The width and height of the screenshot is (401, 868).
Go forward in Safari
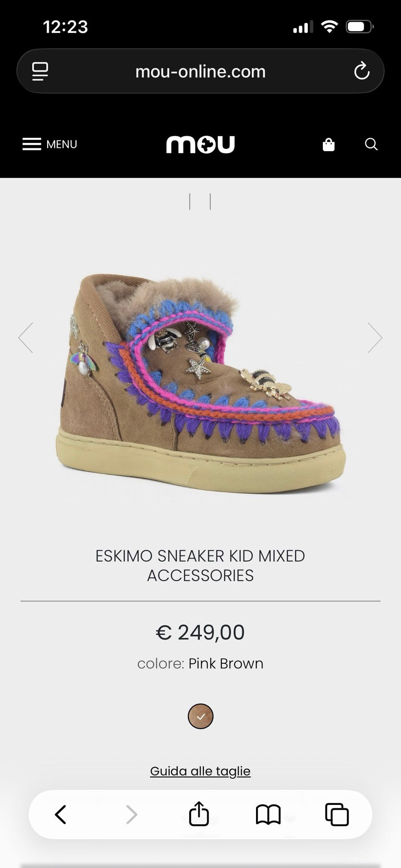pyautogui.click(x=132, y=815)
